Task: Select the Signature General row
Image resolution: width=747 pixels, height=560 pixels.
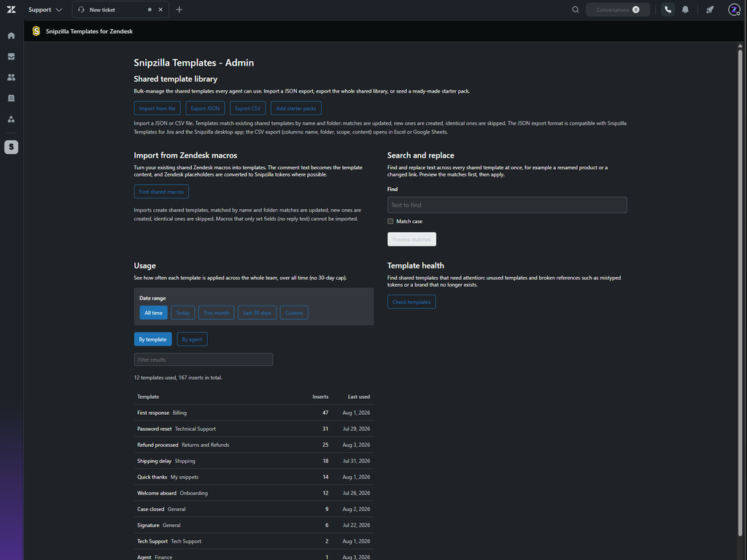Action: [x=253, y=525]
